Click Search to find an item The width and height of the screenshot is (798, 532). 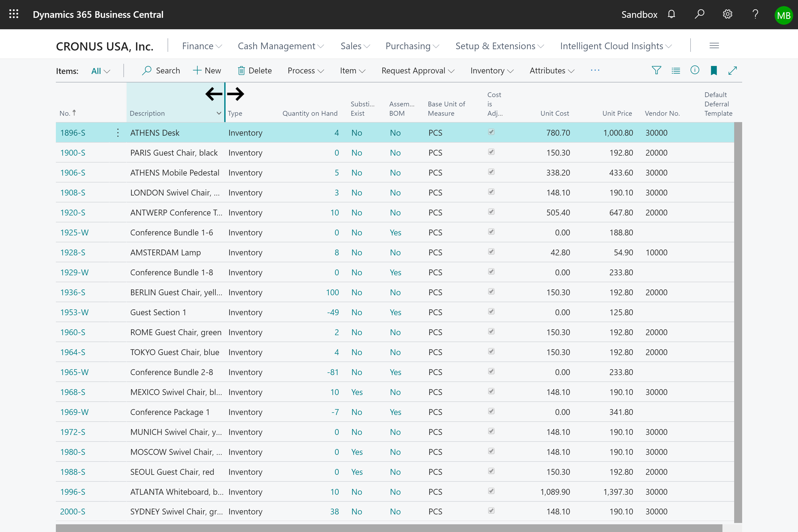161,70
